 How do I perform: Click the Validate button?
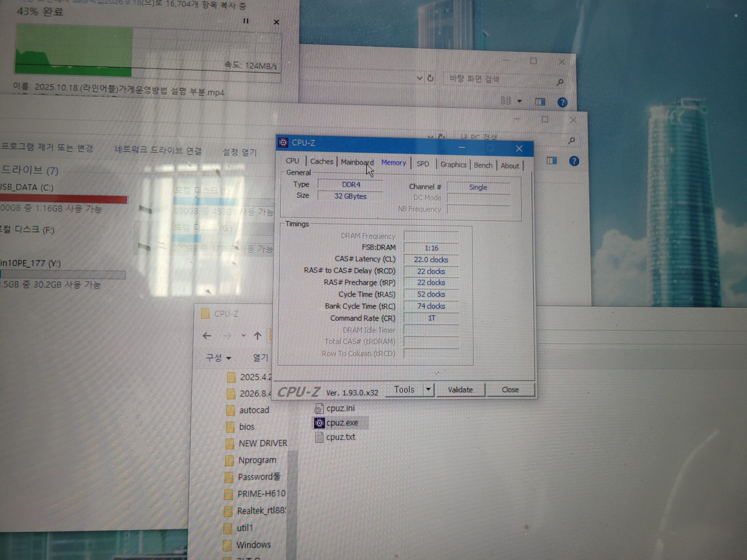[x=460, y=390]
